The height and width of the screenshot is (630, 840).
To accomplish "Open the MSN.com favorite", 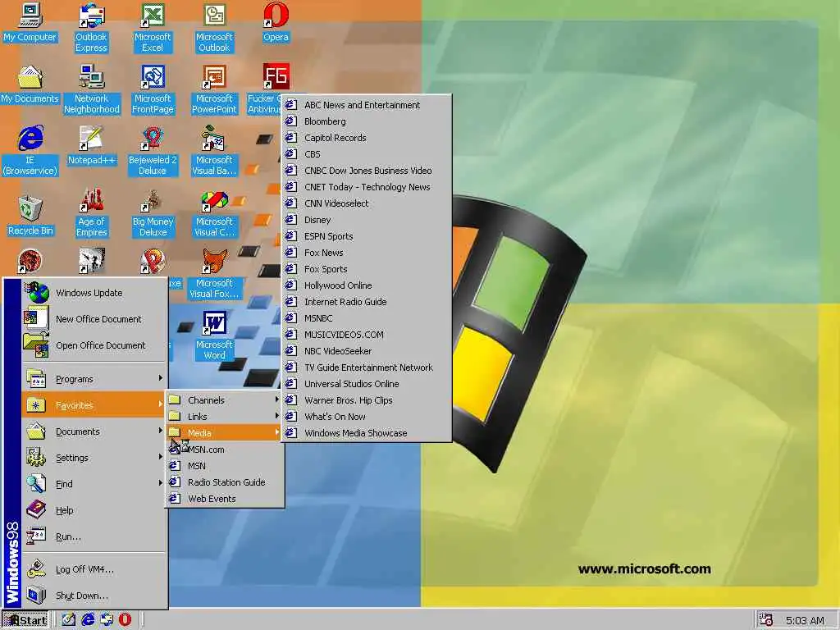I will click(225, 450).
